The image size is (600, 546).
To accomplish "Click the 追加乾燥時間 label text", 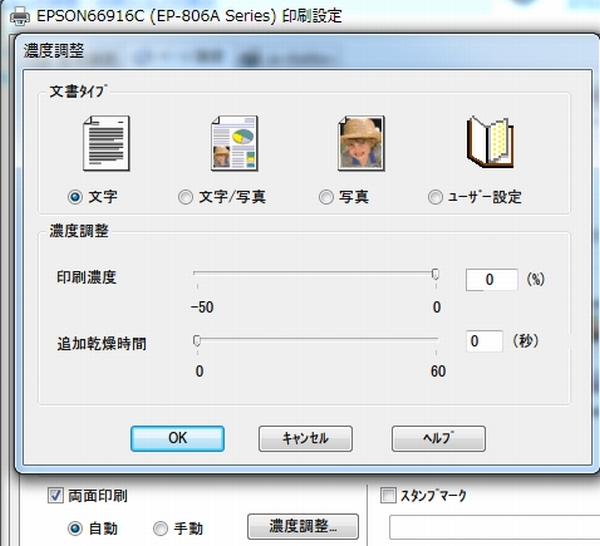I will pos(102,343).
